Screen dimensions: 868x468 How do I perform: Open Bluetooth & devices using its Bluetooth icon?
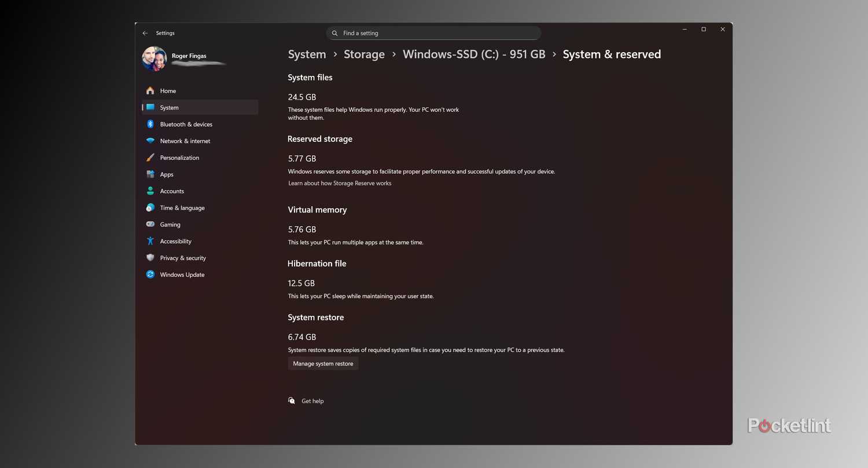[x=150, y=124]
